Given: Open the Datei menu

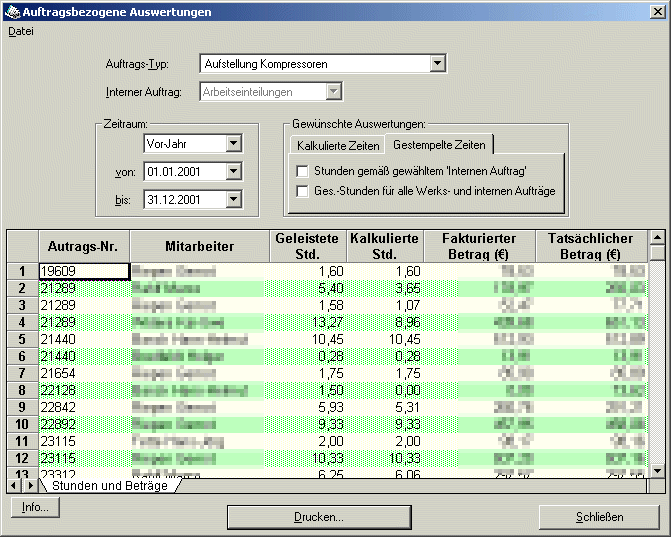Looking at the screenshot, I should point(20,31).
